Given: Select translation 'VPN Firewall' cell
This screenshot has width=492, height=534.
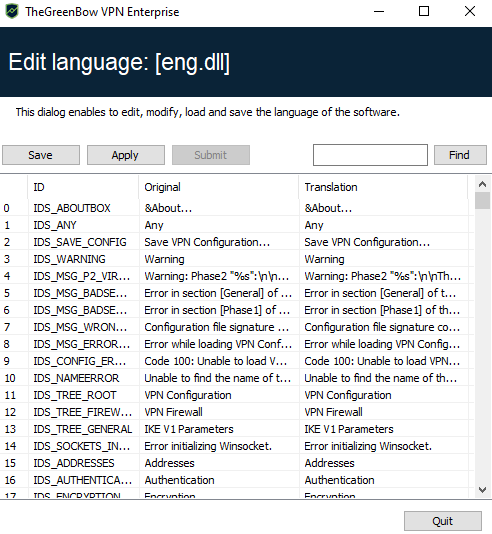Looking at the screenshot, I should click(384, 412).
